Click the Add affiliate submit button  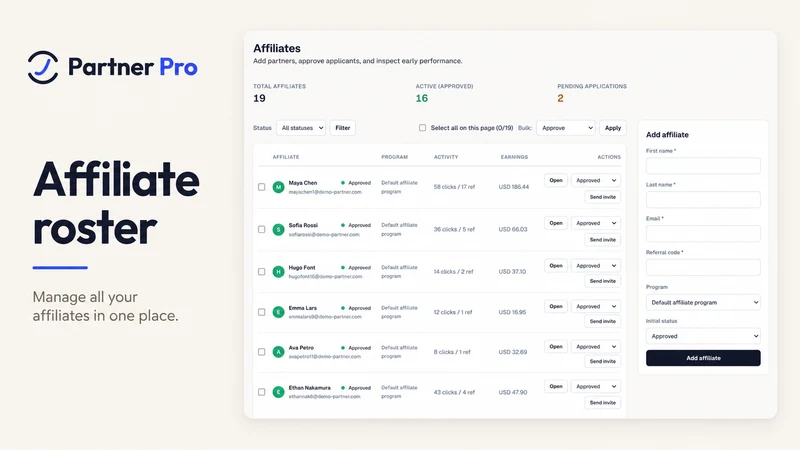click(x=703, y=358)
